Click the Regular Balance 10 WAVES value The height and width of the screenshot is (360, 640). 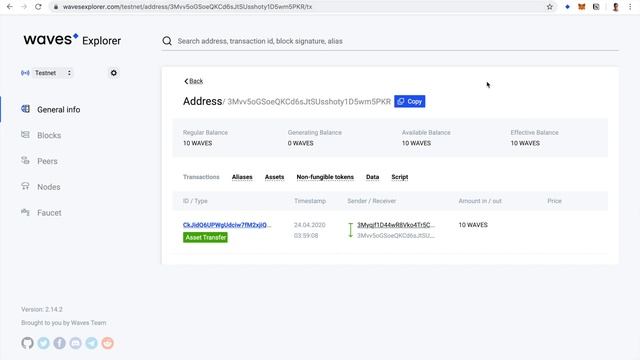click(198, 143)
